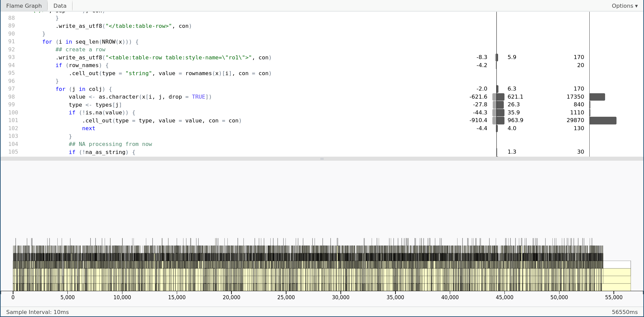The image size is (644, 317).
Task: Click the memory bar on line 101
Action: pyautogui.click(x=498, y=120)
